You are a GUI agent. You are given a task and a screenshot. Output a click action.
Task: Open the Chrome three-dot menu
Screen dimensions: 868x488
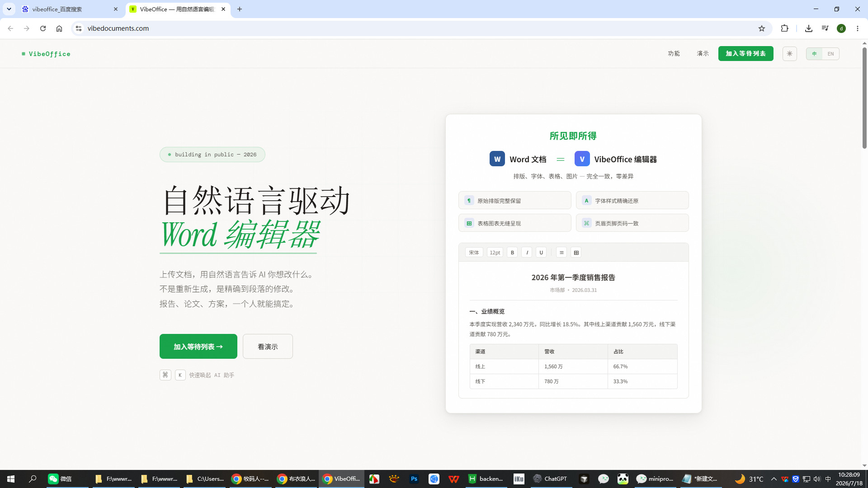click(858, 28)
